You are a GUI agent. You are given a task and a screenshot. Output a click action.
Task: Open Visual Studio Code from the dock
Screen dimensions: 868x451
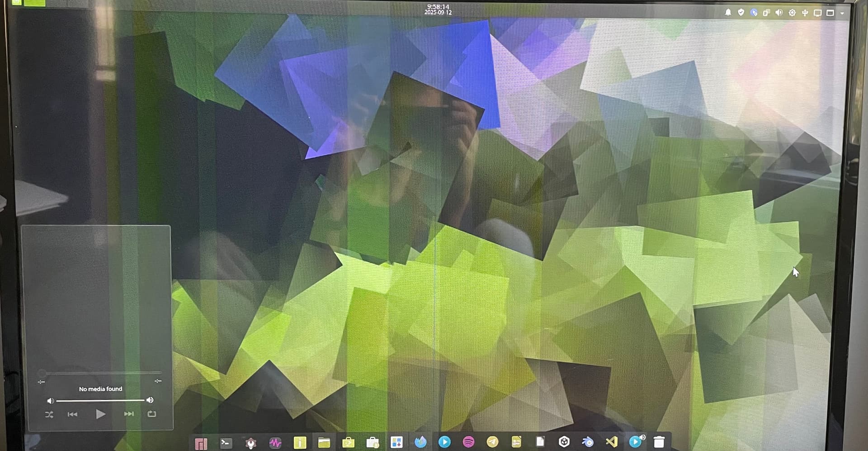[x=611, y=442]
